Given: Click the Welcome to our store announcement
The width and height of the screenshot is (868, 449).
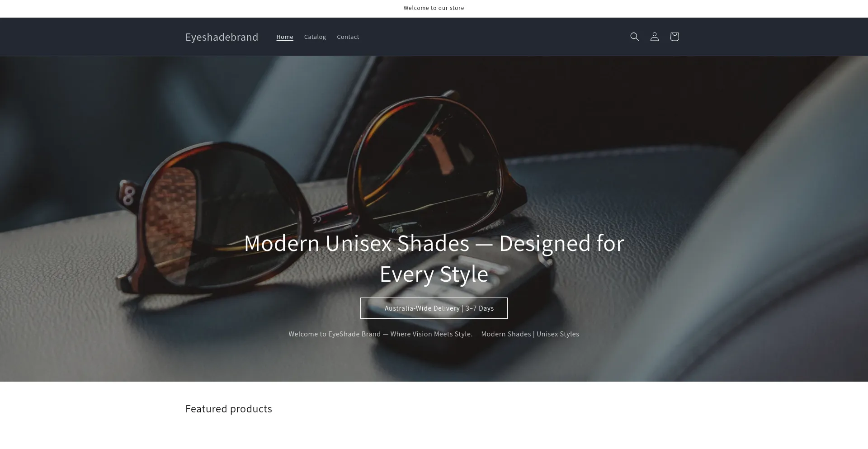Looking at the screenshot, I should 434,8.
